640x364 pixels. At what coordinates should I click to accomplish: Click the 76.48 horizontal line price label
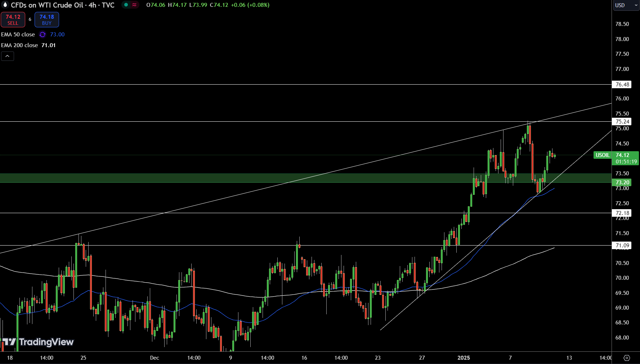tap(622, 85)
